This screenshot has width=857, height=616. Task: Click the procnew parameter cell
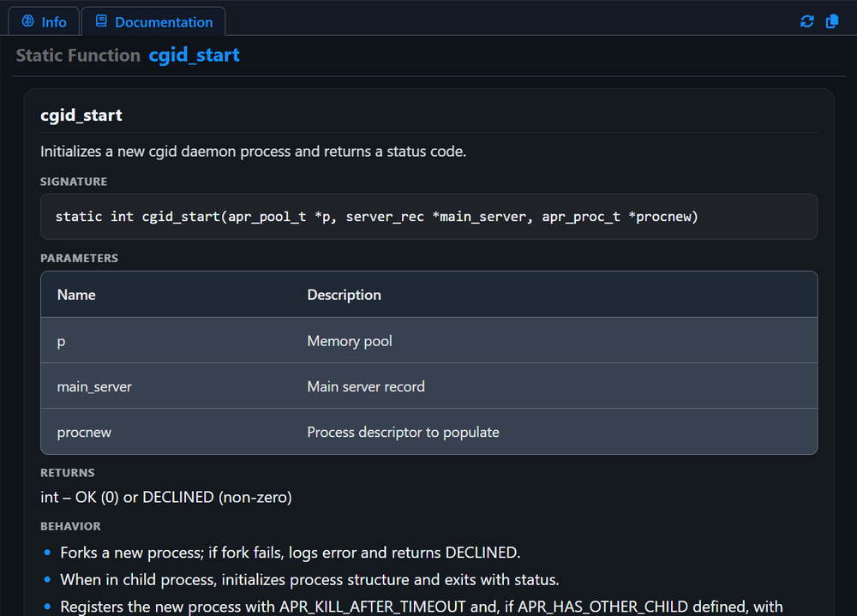[84, 433]
